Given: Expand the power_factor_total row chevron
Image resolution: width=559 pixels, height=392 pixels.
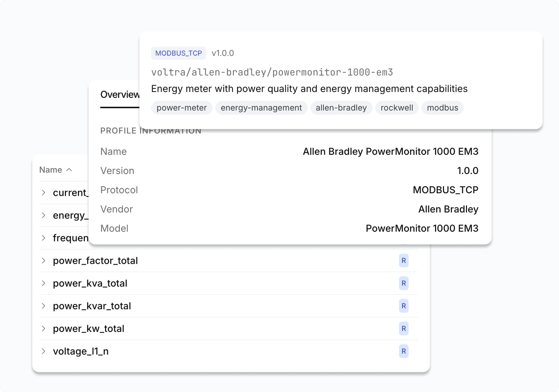Looking at the screenshot, I should coord(44,261).
